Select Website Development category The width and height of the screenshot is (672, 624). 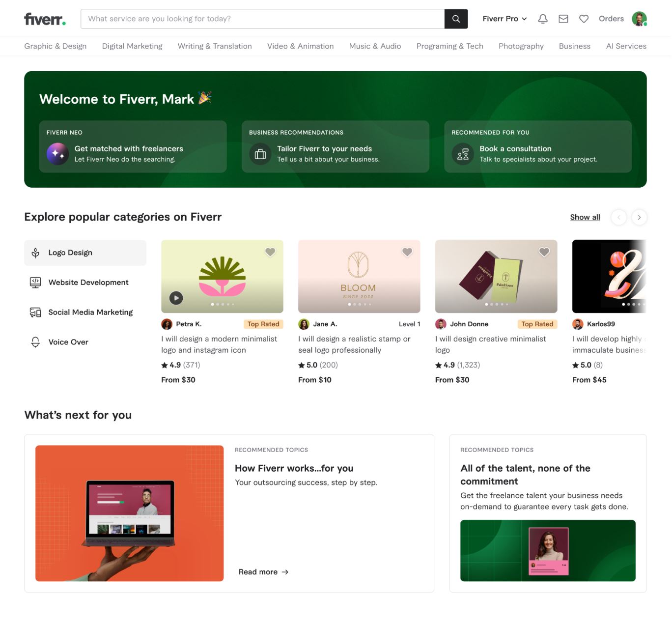pyautogui.click(x=88, y=283)
